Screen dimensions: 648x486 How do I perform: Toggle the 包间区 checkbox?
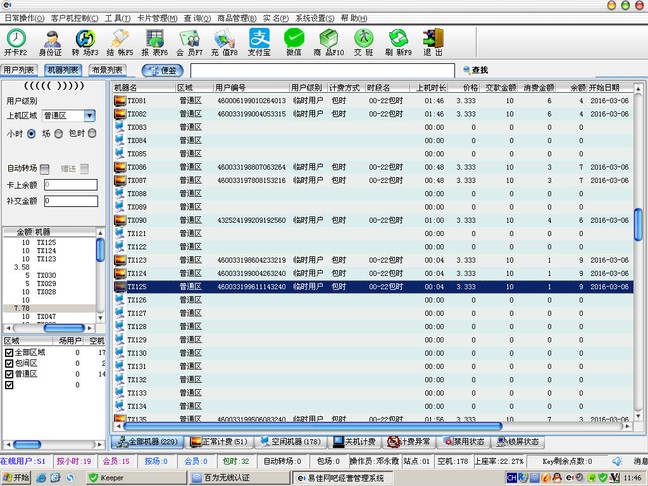click(x=9, y=363)
